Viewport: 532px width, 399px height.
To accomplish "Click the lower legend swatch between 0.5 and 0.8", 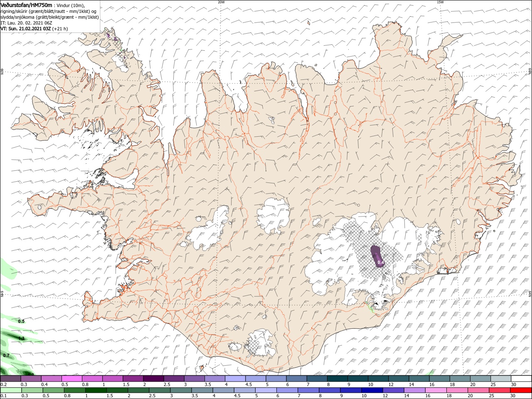I will pyautogui.click(x=53, y=390).
